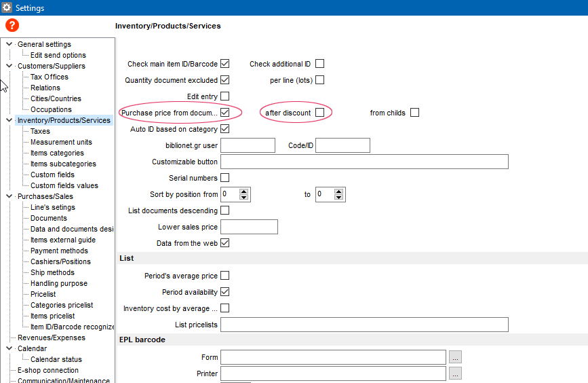Screen dimensions: 588x383
Task: Click the EPL barcode Form field
Action: point(334,357)
